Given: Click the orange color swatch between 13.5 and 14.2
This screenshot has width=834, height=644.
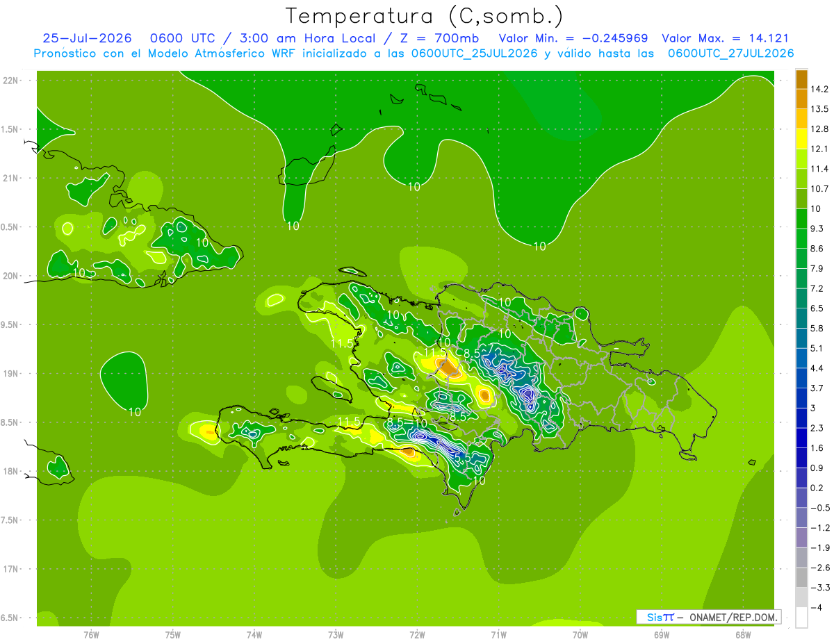Looking at the screenshot, I should tap(801, 99).
